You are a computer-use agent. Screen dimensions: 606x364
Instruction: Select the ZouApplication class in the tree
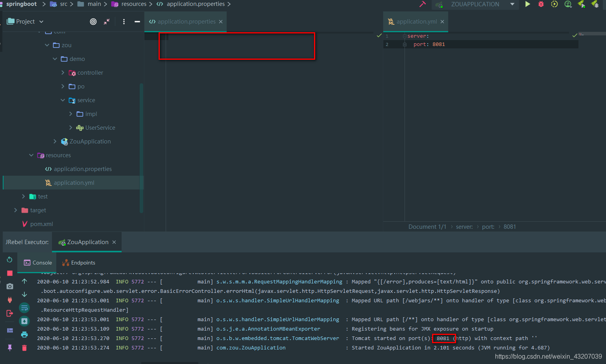tap(90, 142)
